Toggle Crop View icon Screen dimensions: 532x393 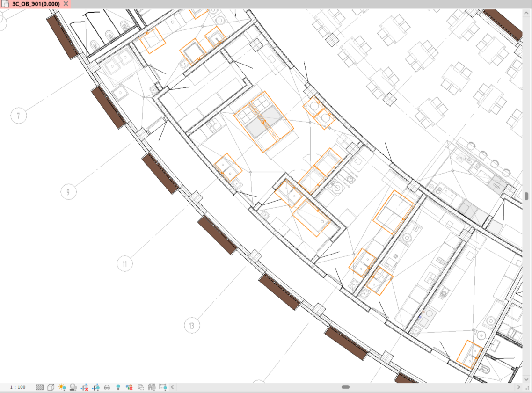(x=85, y=387)
